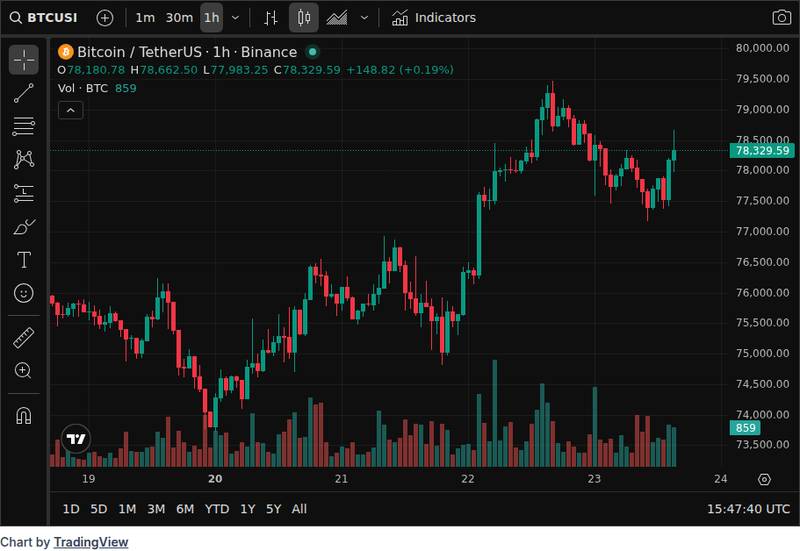Select the trend line drawing tool
Viewport: 800px width, 551px height.
tap(23, 93)
